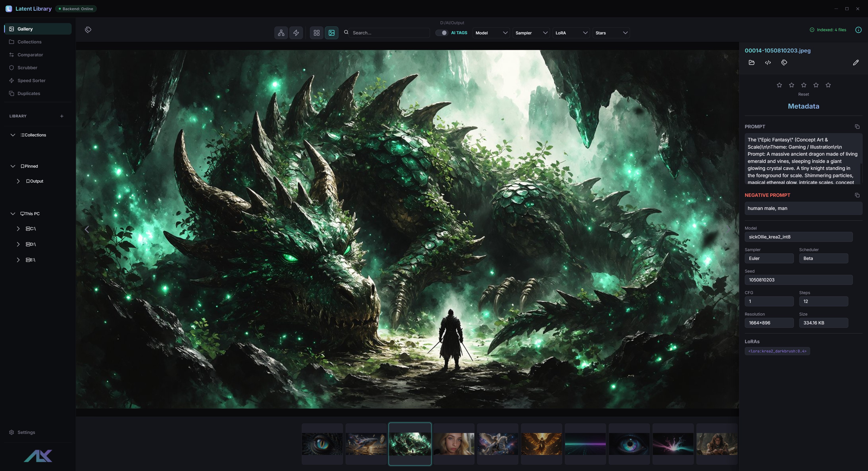Click the Steps value 12
The height and width of the screenshot is (471, 868).
[823, 301]
